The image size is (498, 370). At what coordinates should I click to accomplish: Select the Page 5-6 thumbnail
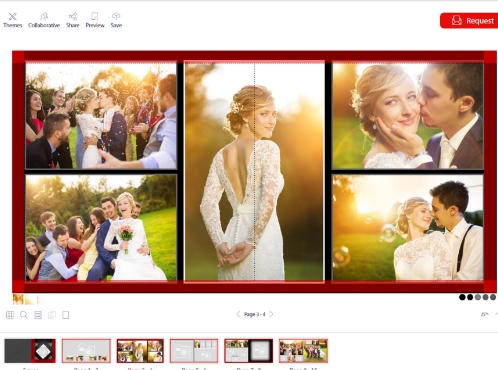click(x=194, y=351)
